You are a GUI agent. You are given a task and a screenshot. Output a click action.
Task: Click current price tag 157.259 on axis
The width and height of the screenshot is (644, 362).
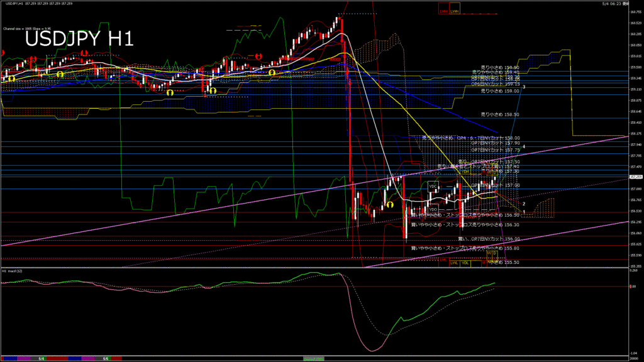click(636, 177)
